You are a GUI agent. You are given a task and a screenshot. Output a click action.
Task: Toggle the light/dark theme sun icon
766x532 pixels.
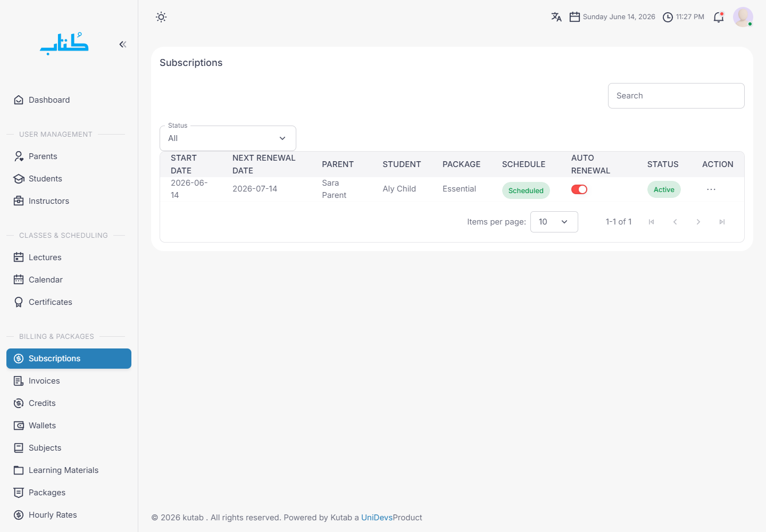tap(161, 17)
